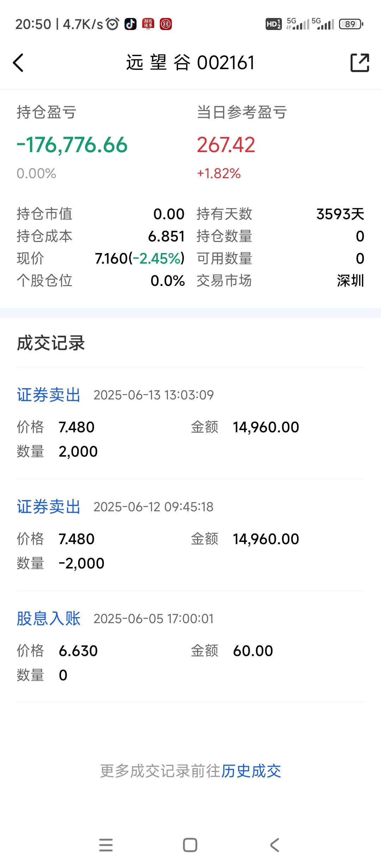
Task: Open the 股息入账 dividend record
Action: [x=190, y=647]
